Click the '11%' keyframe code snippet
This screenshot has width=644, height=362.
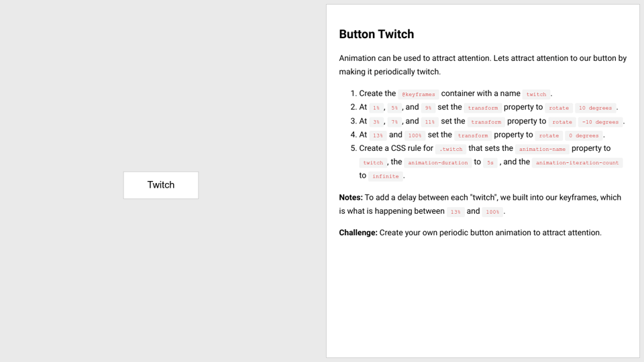[429, 122]
